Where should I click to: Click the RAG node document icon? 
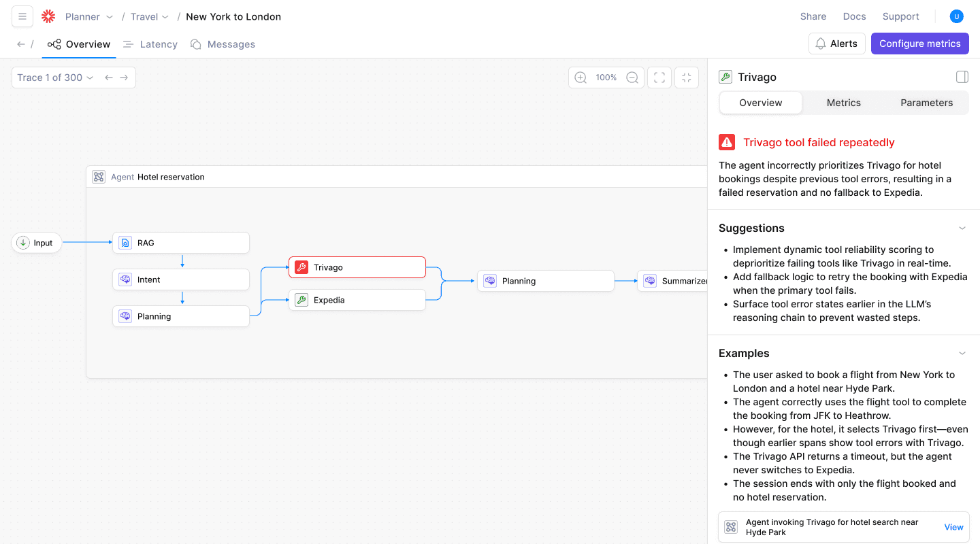[x=125, y=243]
